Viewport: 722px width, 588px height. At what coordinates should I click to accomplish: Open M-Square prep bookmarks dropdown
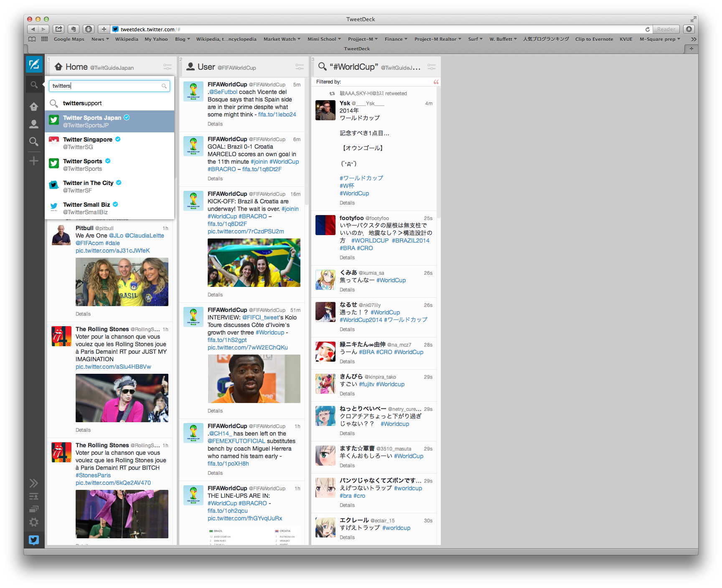pos(660,39)
